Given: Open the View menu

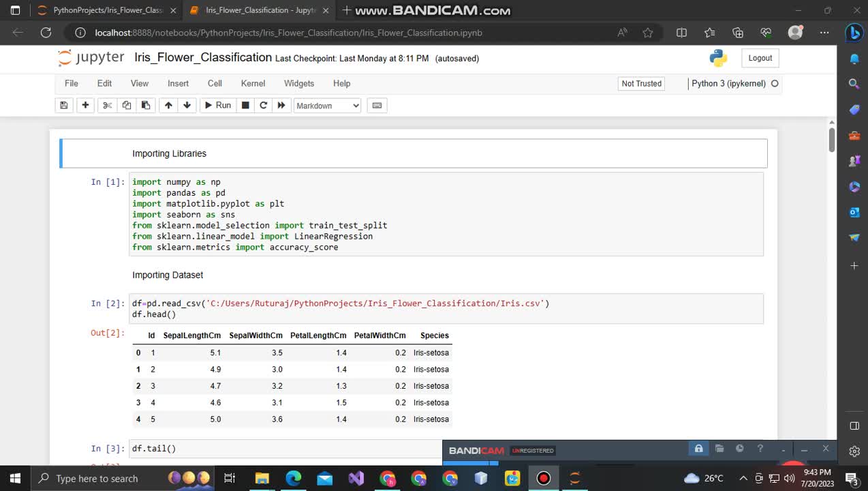Looking at the screenshot, I should (140, 83).
